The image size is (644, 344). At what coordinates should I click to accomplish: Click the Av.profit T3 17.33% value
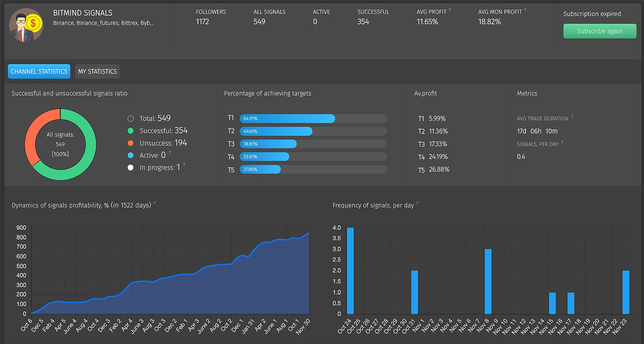(x=438, y=144)
